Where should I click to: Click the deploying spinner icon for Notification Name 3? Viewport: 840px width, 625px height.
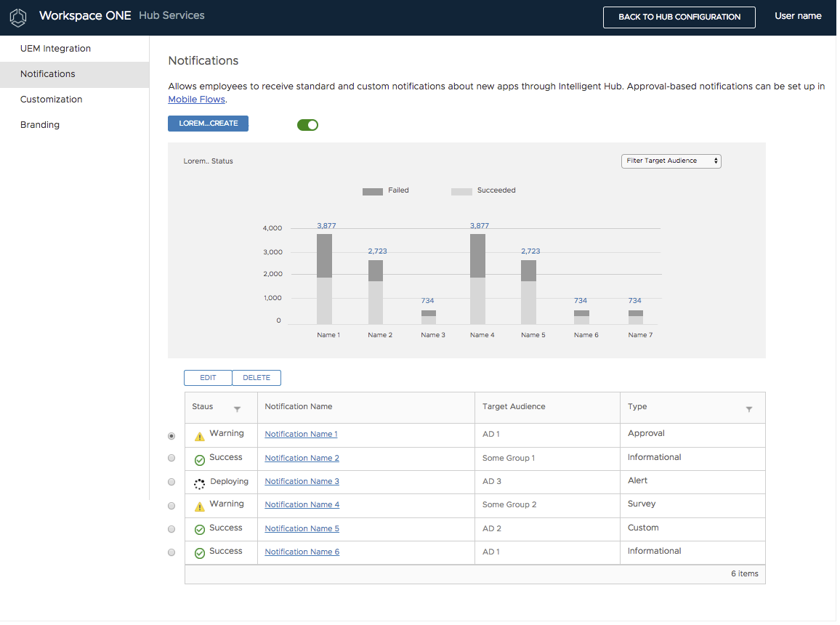click(199, 484)
